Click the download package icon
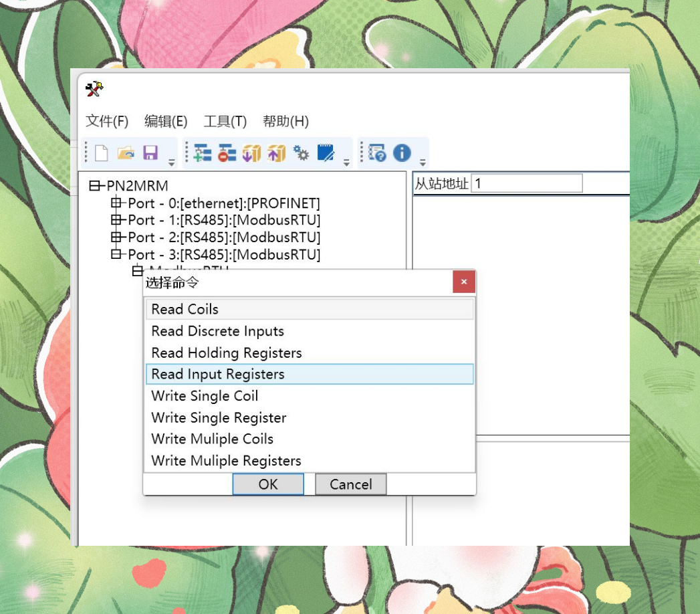The height and width of the screenshot is (614, 700). point(251,153)
